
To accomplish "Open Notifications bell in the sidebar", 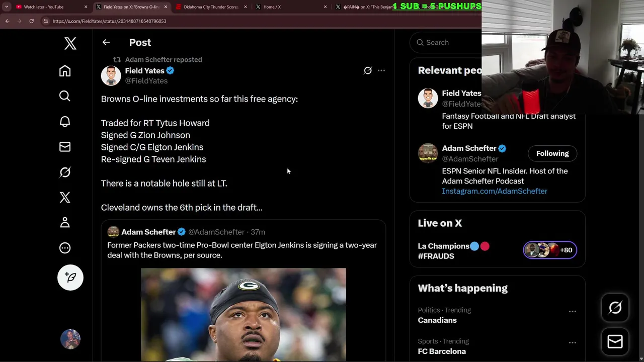I will click(65, 122).
